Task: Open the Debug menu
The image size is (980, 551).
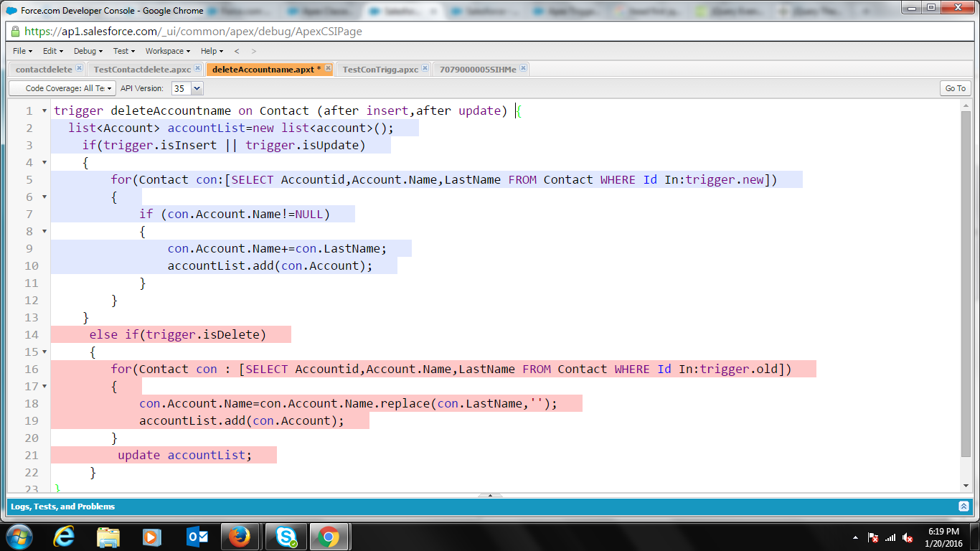Action: (x=88, y=51)
